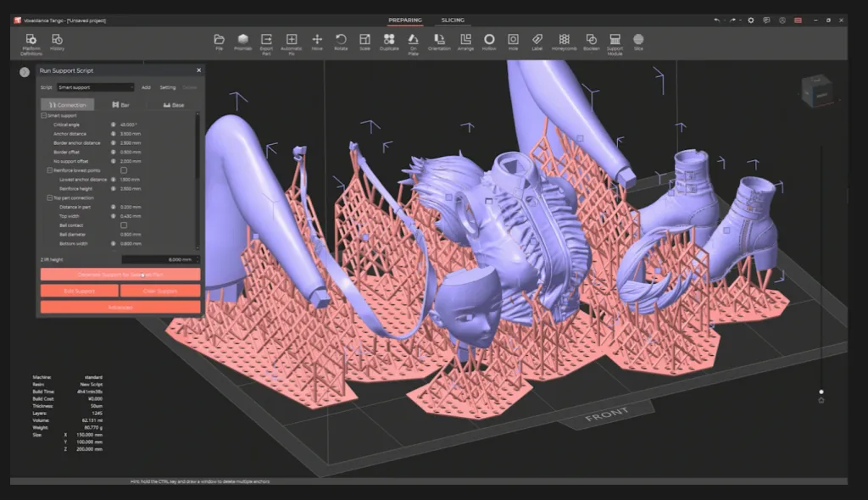Toggle the Ball contact checkbox
The width and height of the screenshot is (868, 500).
(x=124, y=225)
